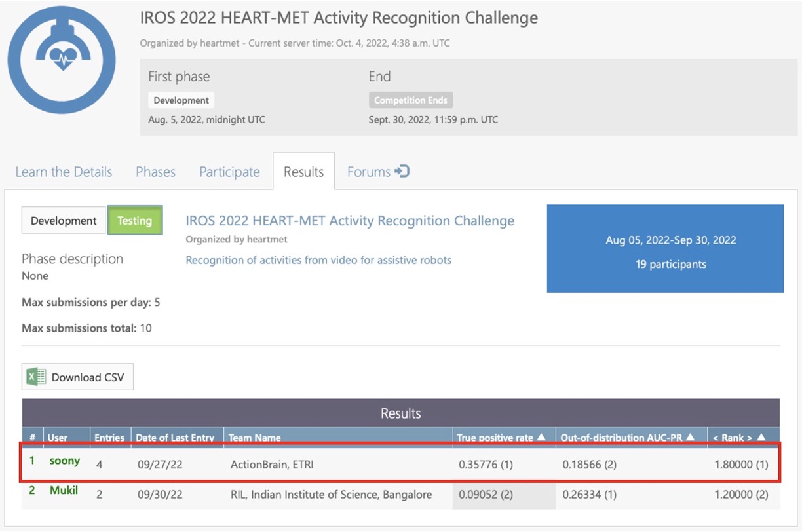
Task: Go to the Participate tab
Action: (x=229, y=172)
